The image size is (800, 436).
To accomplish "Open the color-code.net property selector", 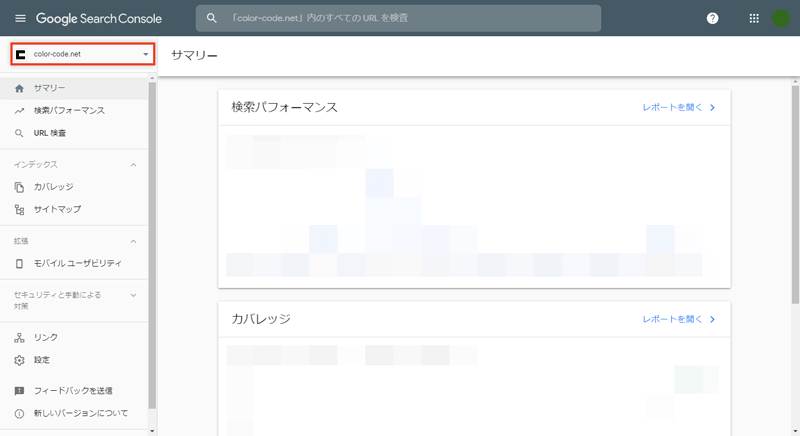I will pyautogui.click(x=83, y=54).
